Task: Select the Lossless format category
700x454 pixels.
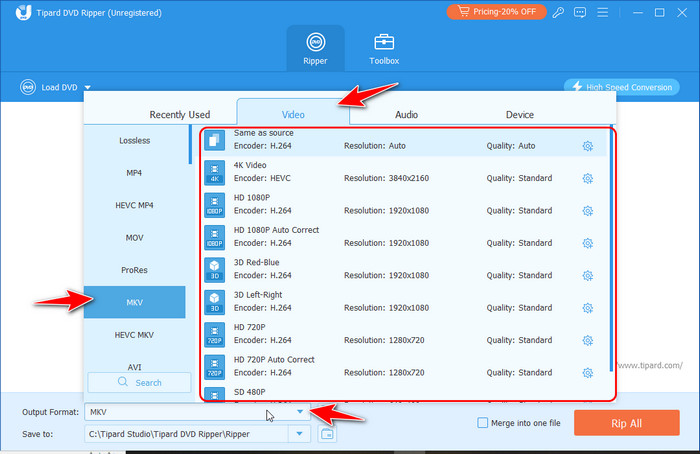Action: coord(134,141)
